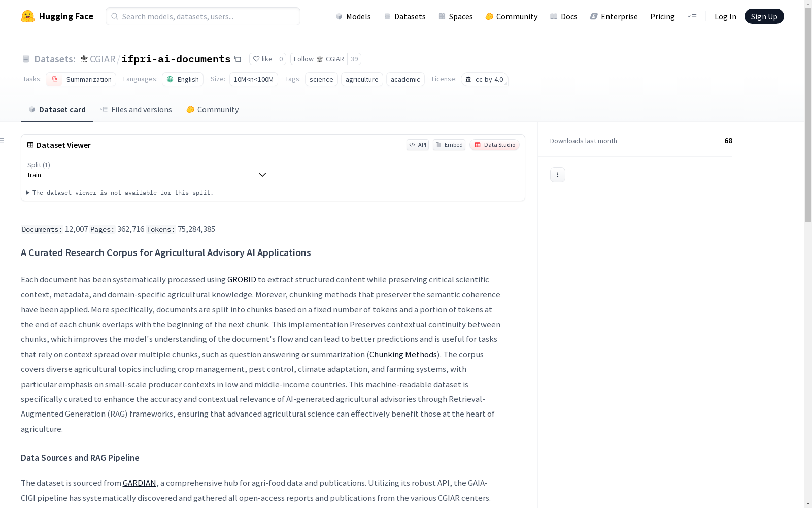
Task: Click the Datasets: breadcrumb label
Action: [x=55, y=59]
